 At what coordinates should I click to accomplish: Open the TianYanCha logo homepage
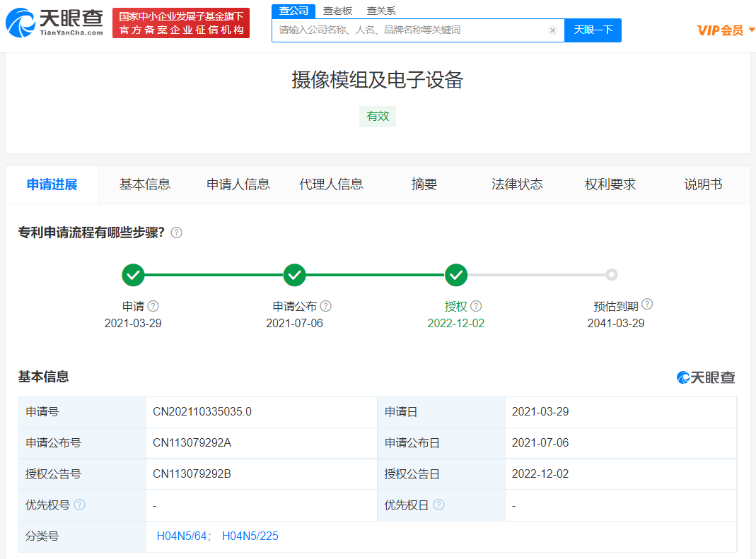(54, 23)
